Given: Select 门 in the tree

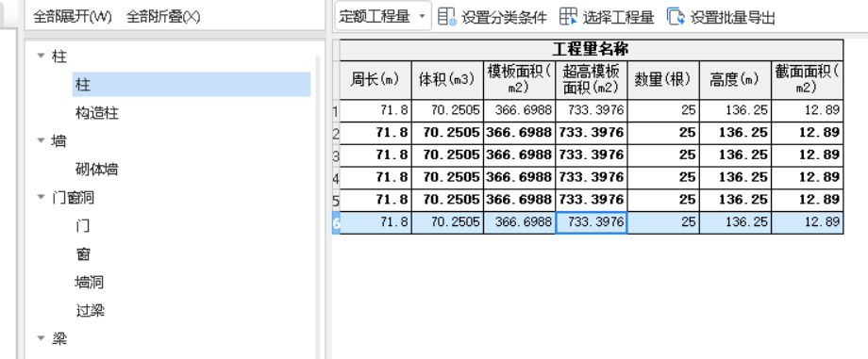Looking at the screenshot, I should coord(82,226).
